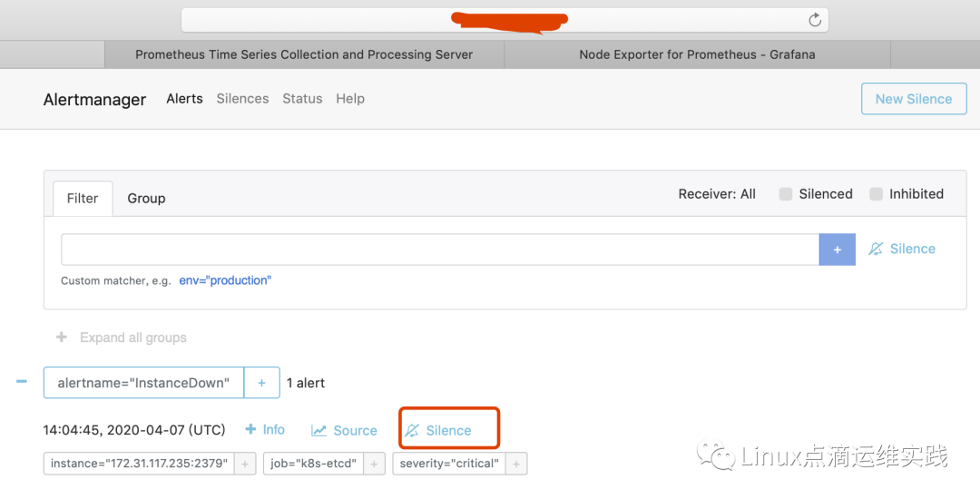Silence this alert using the bell-slash Silence
Screen dimensions: 980x499
pos(439,431)
